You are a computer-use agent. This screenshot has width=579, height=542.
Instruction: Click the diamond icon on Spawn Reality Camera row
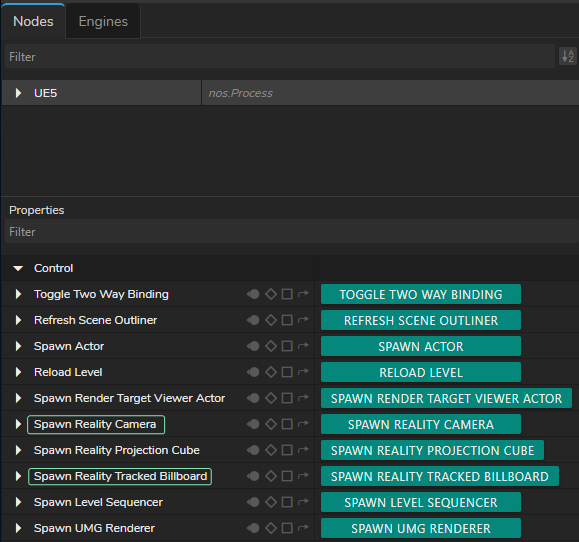271,424
